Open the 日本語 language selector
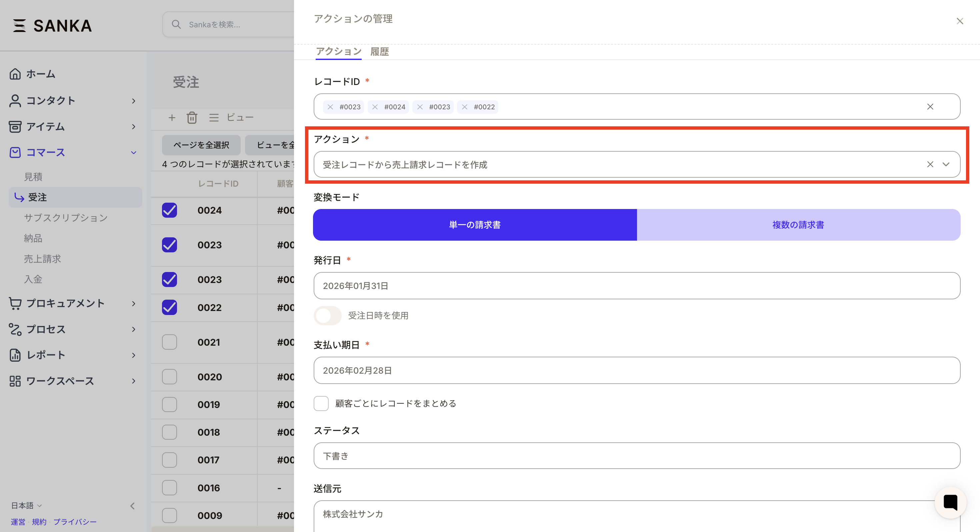Screen dimensions: 980x532 tap(26, 505)
